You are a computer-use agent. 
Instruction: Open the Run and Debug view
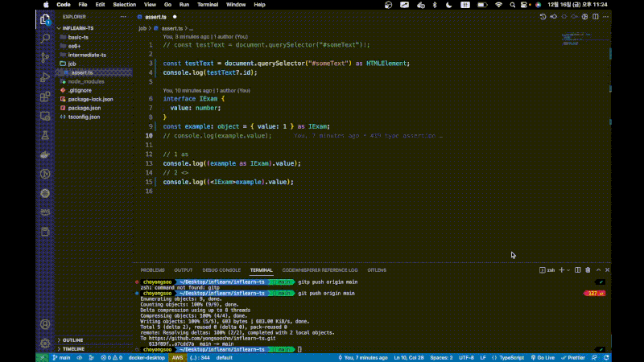45,77
